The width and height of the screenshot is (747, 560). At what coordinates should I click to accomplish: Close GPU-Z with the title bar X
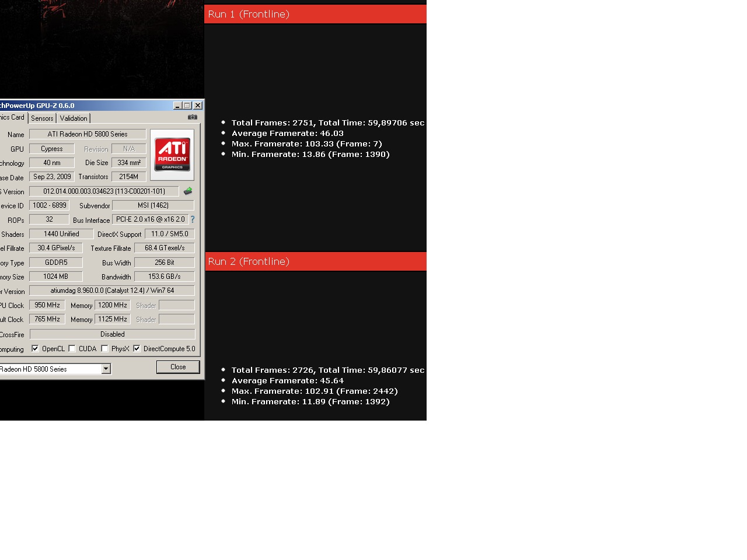[198, 106]
